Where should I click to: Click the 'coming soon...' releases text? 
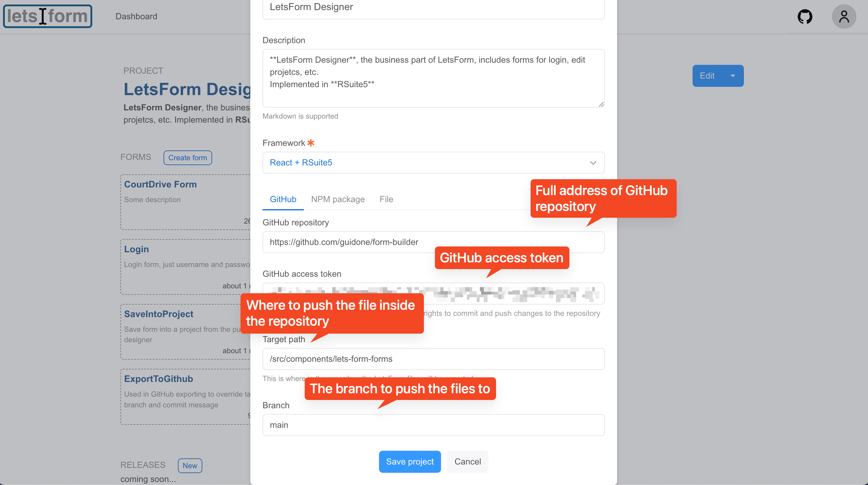click(x=148, y=479)
